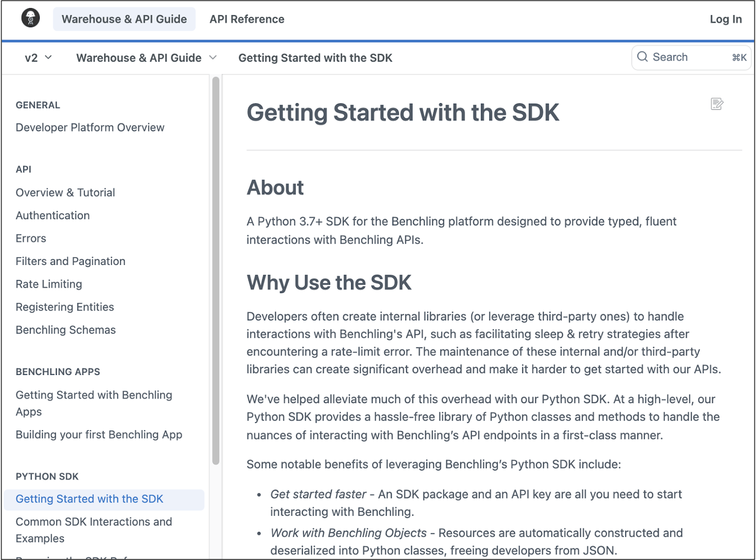The width and height of the screenshot is (756, 560).
Task: Open Getting Started with Benchling Apps
Action: (x=94, y=403)
